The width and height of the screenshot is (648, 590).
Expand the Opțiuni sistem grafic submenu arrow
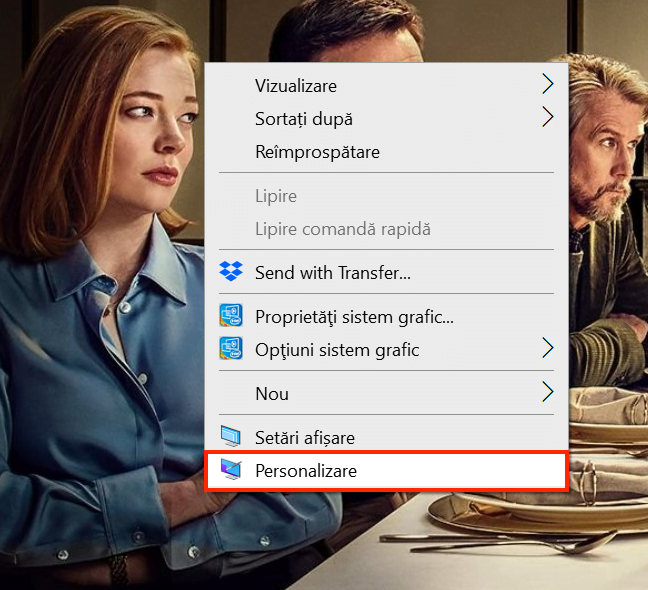[547, 349]
